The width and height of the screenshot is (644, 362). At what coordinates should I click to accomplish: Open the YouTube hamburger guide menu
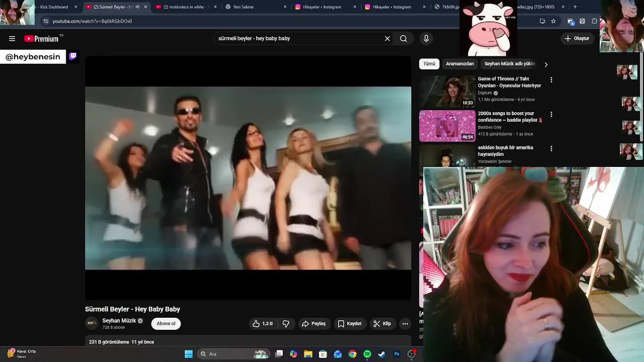click(12, 39)
